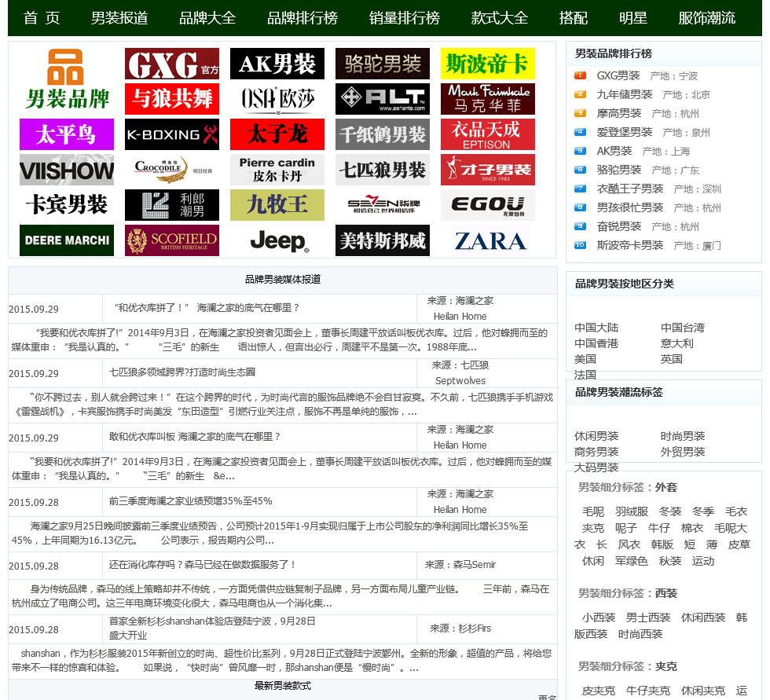Filter brands by 中国台湾 region
Screen dimensions: 770x700
(683, 328)
